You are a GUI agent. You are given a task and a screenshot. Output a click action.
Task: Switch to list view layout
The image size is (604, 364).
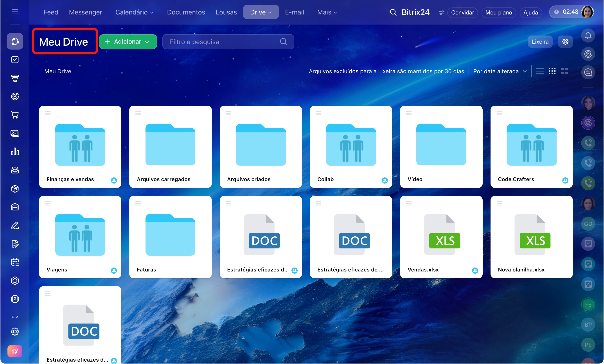point(539,71)
